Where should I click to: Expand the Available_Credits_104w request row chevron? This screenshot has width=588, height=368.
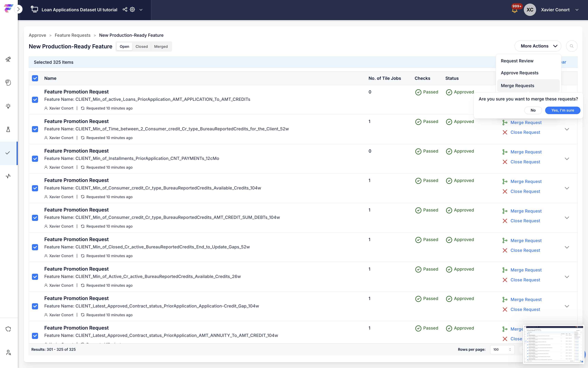(567, 188)
